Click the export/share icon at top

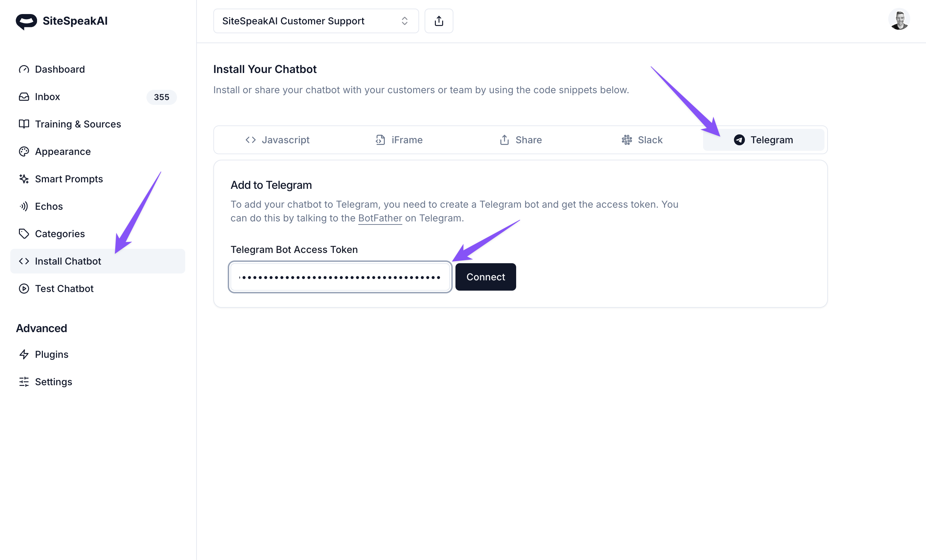pyautogui.click(x=439, y=21)
